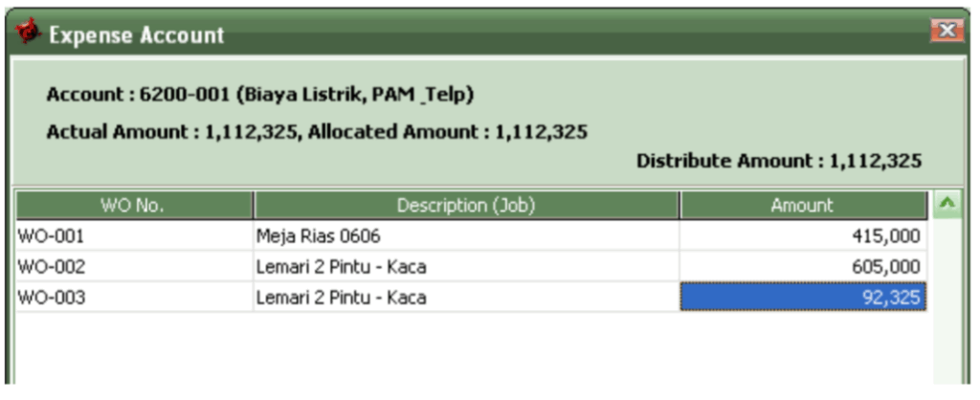The image size is (980, 400).
Task: Click the green scroll-up arrow
Action: coord(948,205)
